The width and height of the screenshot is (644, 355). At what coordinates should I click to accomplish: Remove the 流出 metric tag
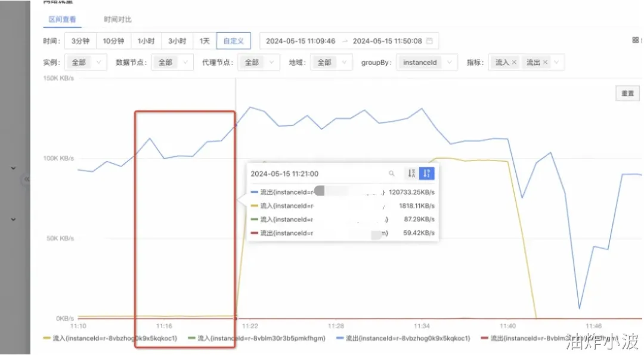coord(545,63)
